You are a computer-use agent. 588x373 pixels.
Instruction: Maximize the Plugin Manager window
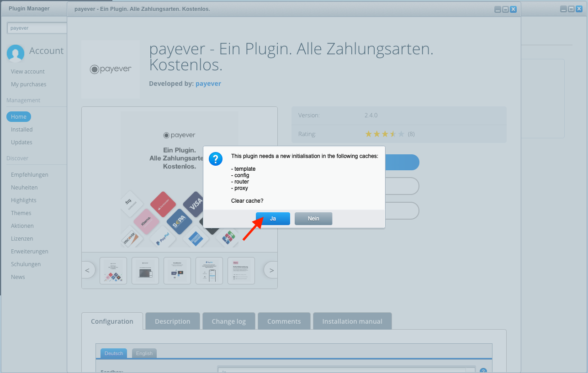[x=572, y=9]
